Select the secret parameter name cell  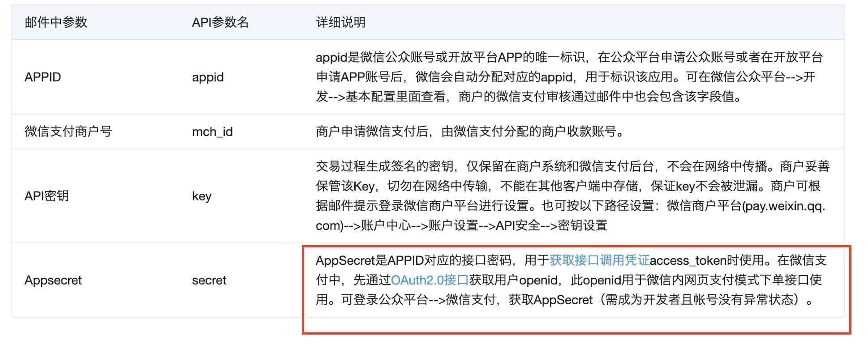tap(209, 280)
